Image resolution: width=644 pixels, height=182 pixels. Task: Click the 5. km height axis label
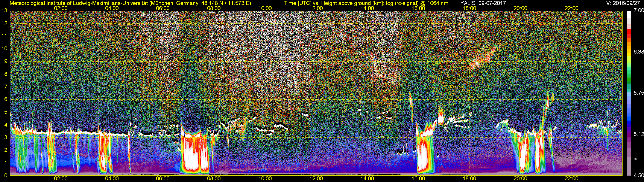tap(6, 112)
